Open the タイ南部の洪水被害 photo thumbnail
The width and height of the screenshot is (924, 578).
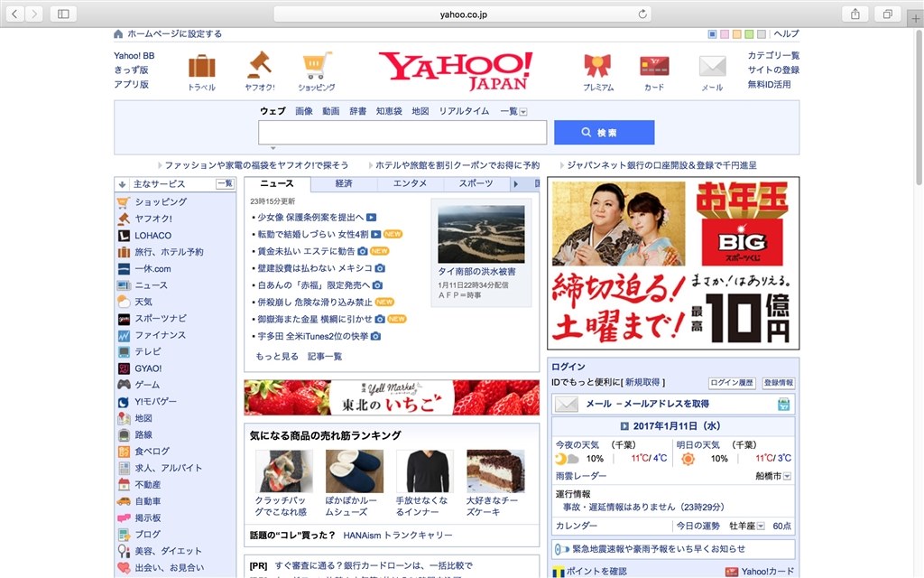click(x=481, y=234)
